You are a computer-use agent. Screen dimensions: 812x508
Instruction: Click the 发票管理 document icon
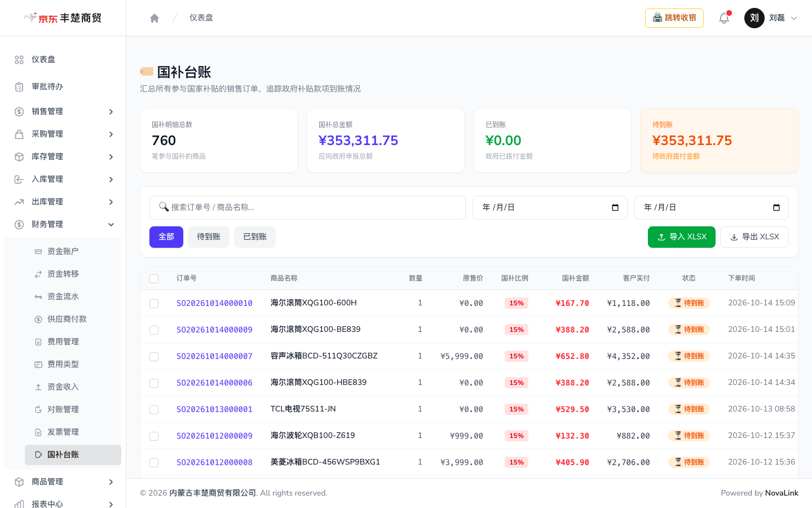[38, 432]
